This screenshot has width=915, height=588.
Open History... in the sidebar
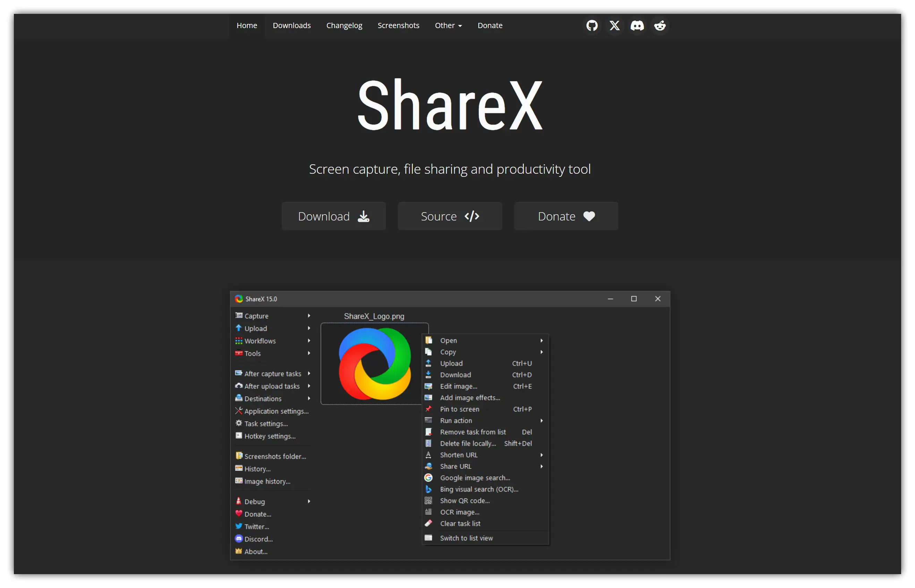tap(257, 468)
